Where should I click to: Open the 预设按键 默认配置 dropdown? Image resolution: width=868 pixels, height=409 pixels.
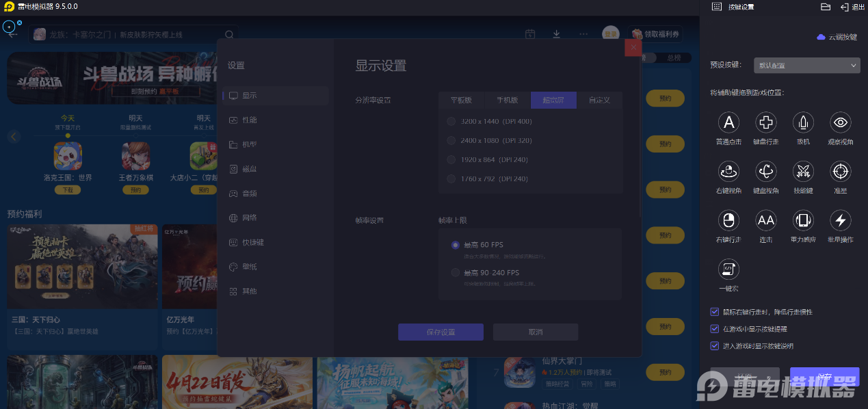click(806, 66)
